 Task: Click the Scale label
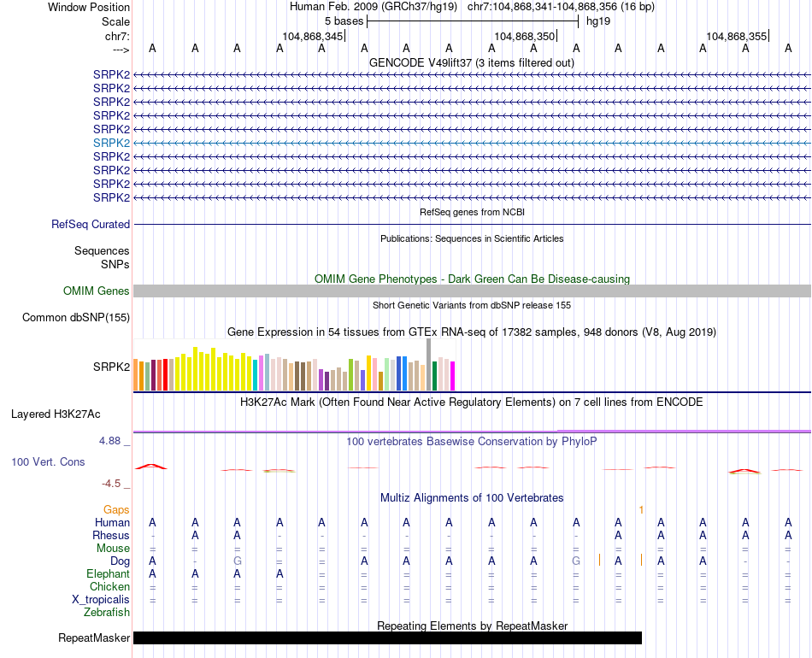pos(116,21)
